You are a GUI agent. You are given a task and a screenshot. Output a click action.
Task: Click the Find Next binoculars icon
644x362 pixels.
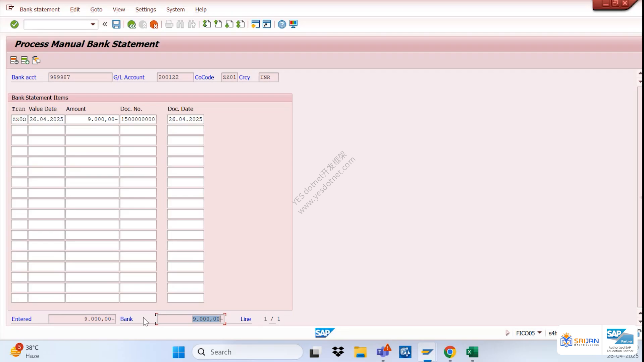tap(192, 24)
